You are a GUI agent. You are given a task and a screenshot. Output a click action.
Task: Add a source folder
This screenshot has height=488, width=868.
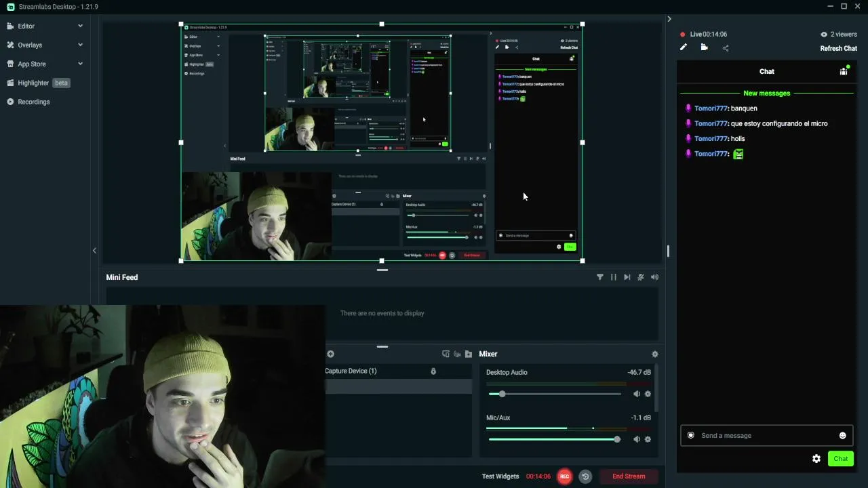pyautogui.click(x=468, y=354)
